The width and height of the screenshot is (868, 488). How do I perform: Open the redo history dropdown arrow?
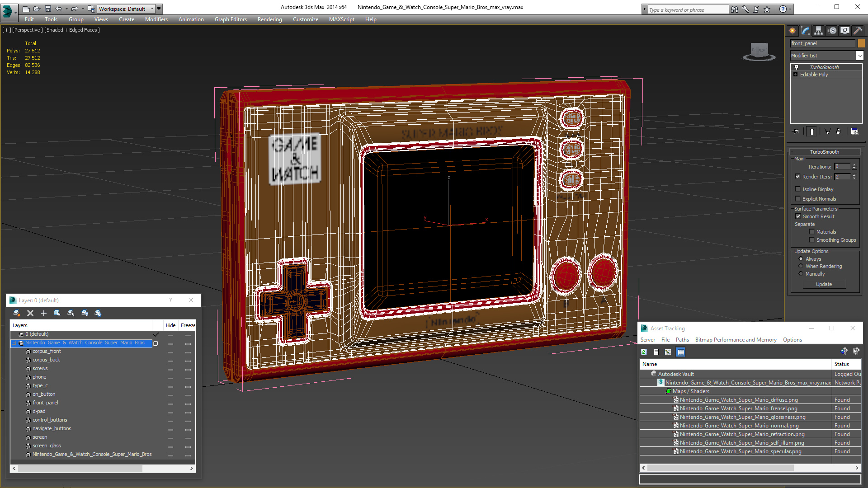click(83, 9)
